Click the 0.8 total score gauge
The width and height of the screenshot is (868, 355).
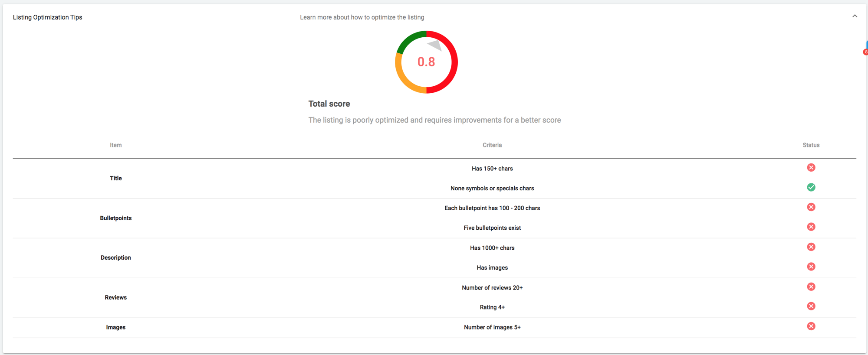[426, 62]
